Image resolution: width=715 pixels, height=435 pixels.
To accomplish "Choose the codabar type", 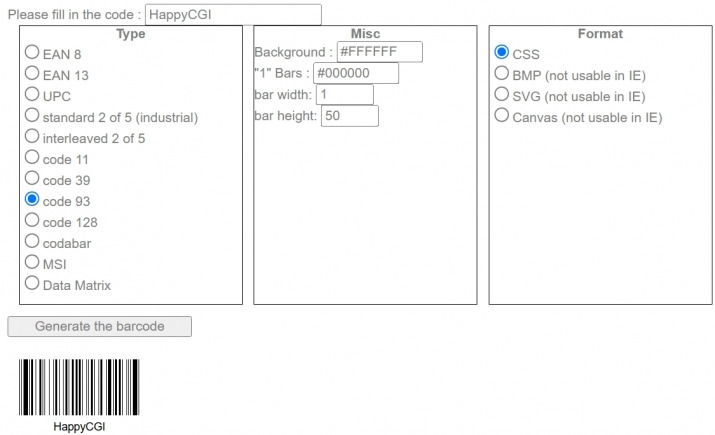I will click(x=32, y=241).
